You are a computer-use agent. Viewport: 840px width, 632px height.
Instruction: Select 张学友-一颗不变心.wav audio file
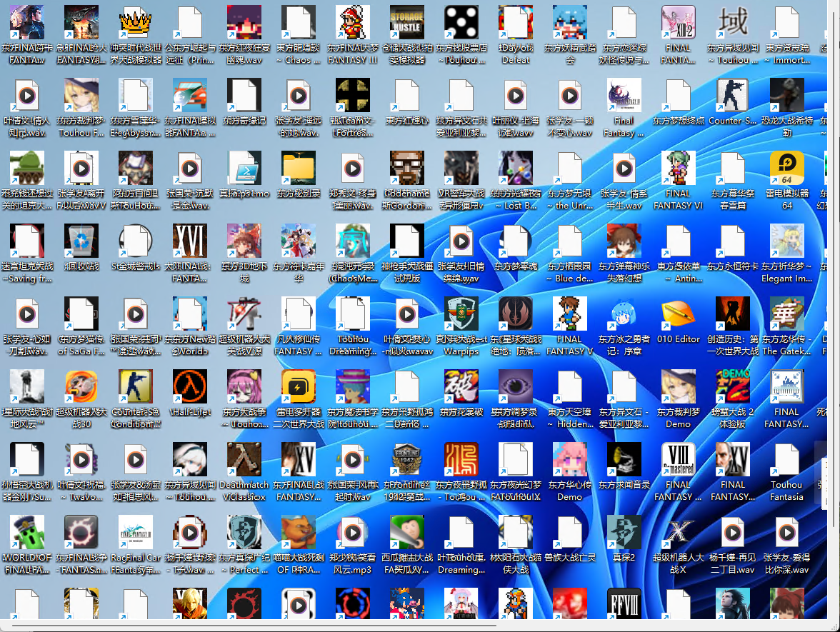[570, 96]
